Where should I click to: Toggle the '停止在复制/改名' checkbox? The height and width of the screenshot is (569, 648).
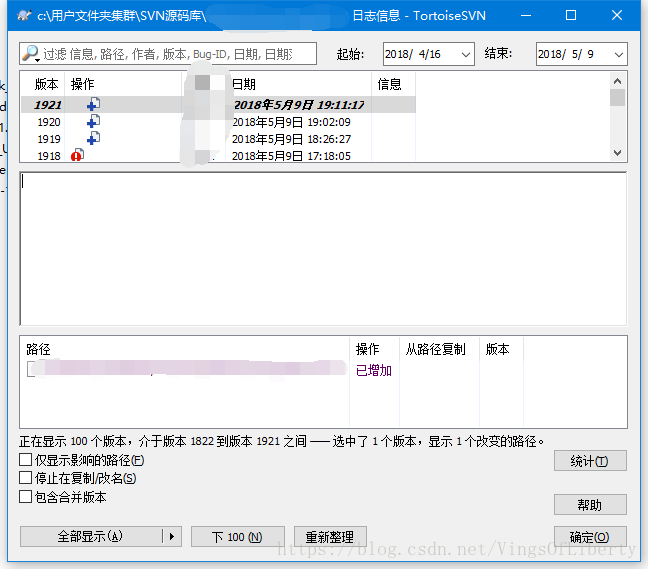click(x=25, y=478)
